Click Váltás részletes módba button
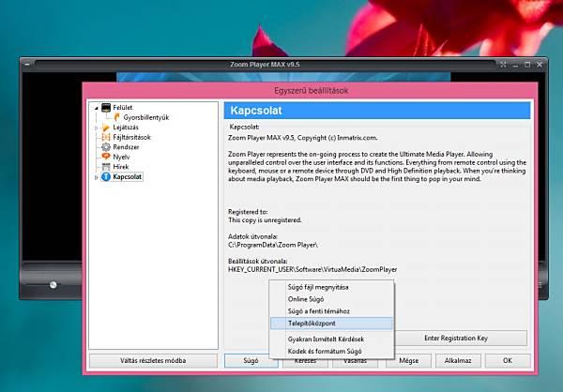The width and height of the screenshot is (563, 392). click(153, 360)
